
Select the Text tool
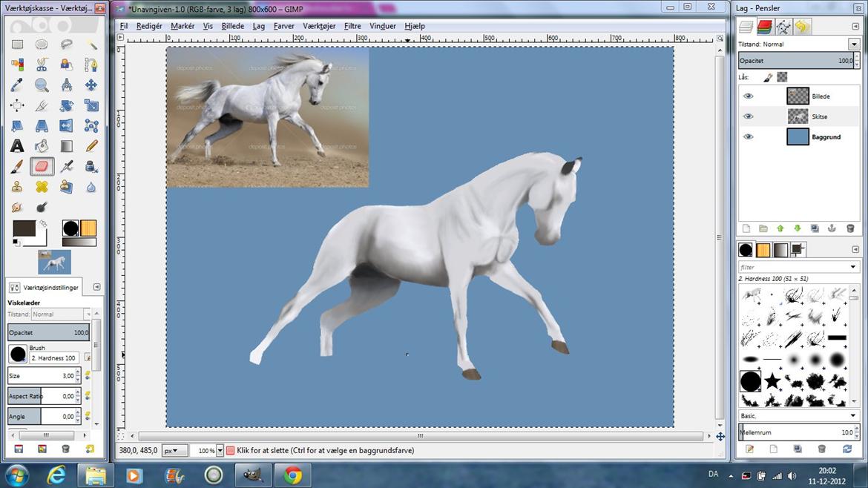(x=17, y=146)
